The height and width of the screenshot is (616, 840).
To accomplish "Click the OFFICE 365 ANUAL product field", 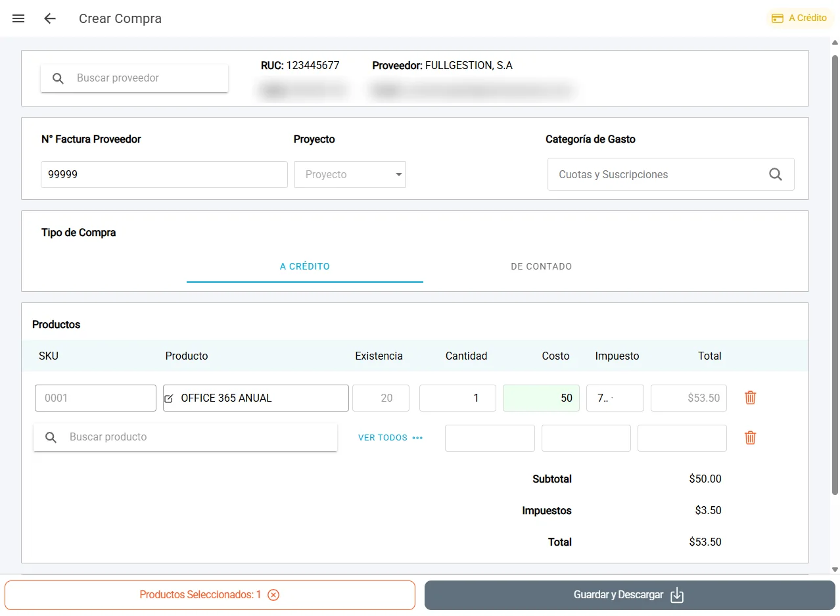I will click(x=256, y=398).
